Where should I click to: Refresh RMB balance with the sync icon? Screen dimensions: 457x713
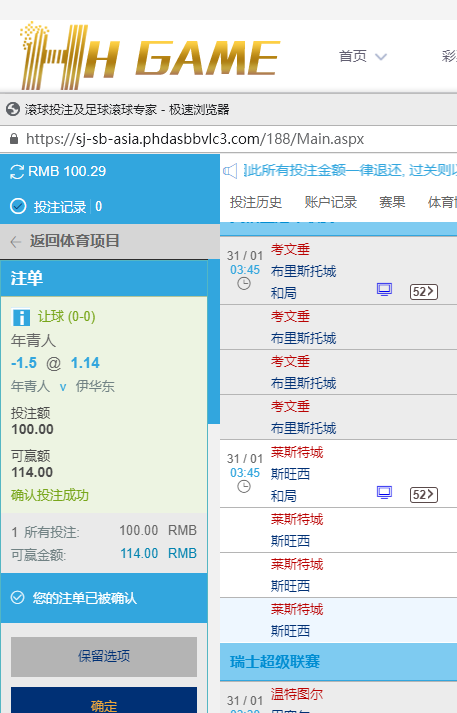17,172
